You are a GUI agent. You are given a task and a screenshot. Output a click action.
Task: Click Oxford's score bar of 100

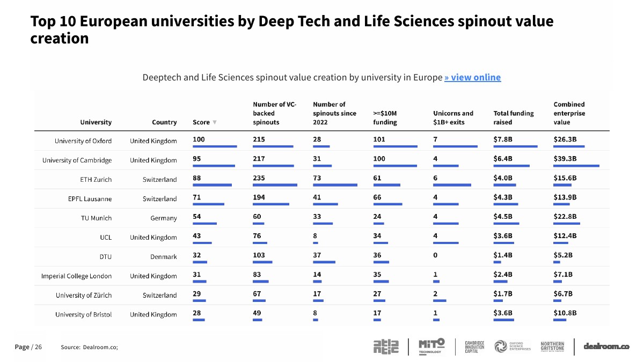(x=215, y=146)
